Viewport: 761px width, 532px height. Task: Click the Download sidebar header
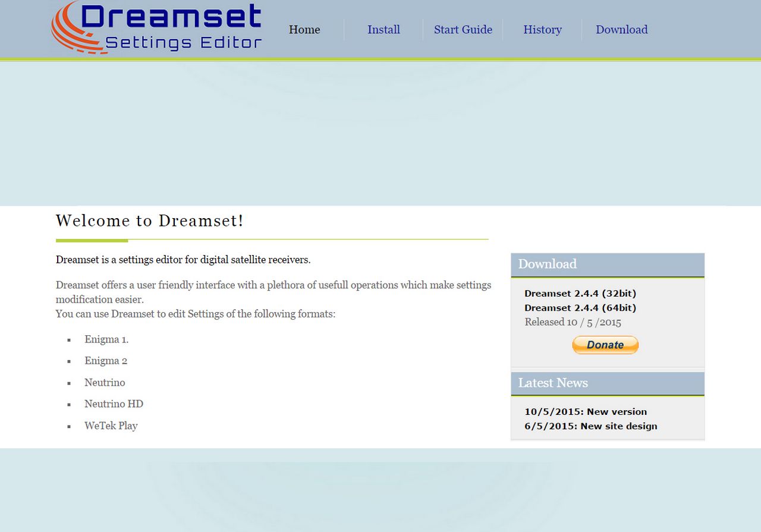pyautogui.click(x=608, y=265)
